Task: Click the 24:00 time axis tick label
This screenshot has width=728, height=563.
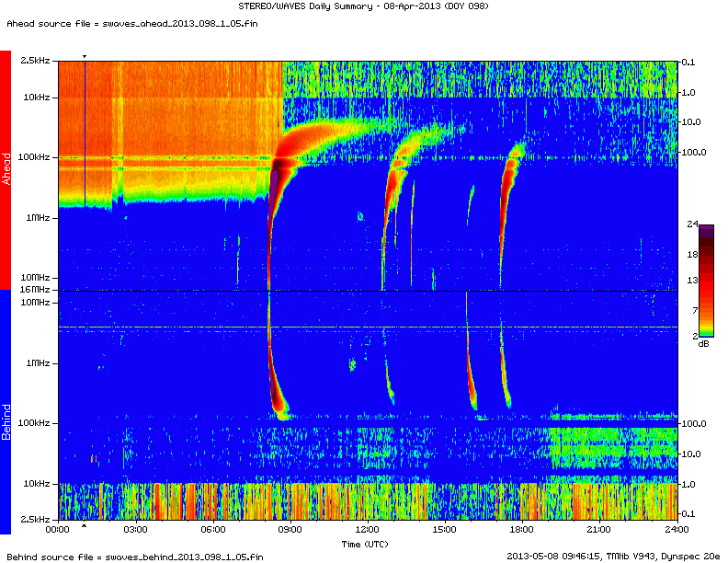Action: coord(677,530)
